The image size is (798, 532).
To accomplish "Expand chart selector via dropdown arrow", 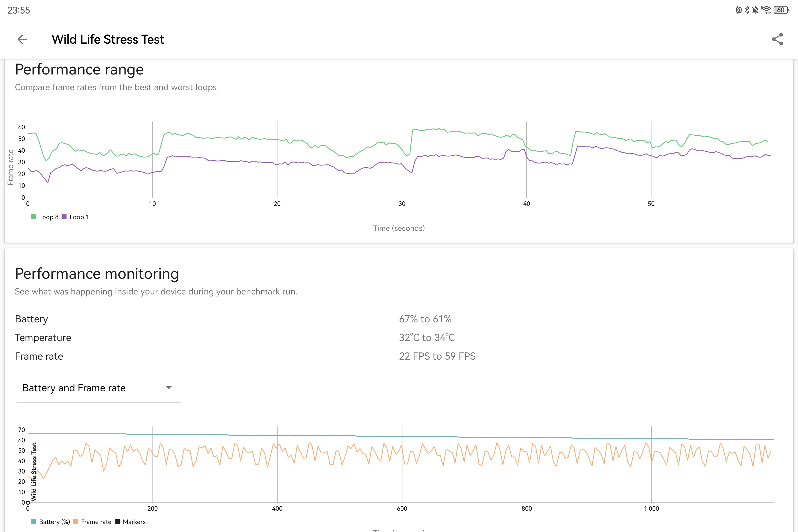I will (169, 388).
